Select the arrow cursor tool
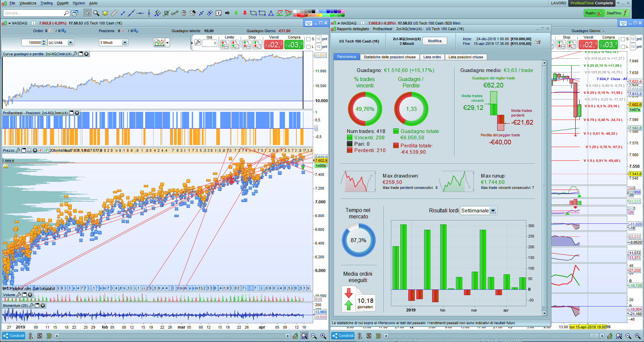The height and width of the screenshot is (342, 644). click(87, 13)
